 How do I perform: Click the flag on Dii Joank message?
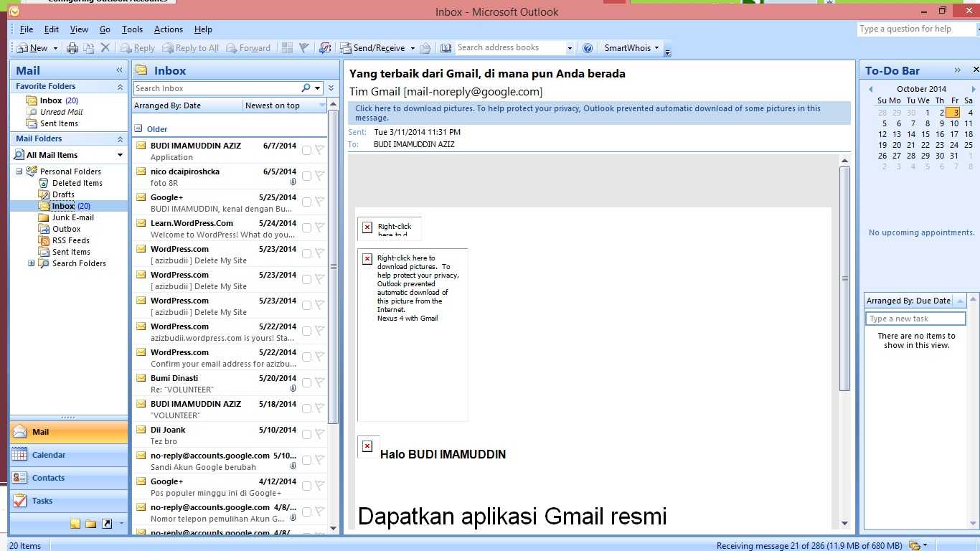pyautogui.click(x=319, y=434)
